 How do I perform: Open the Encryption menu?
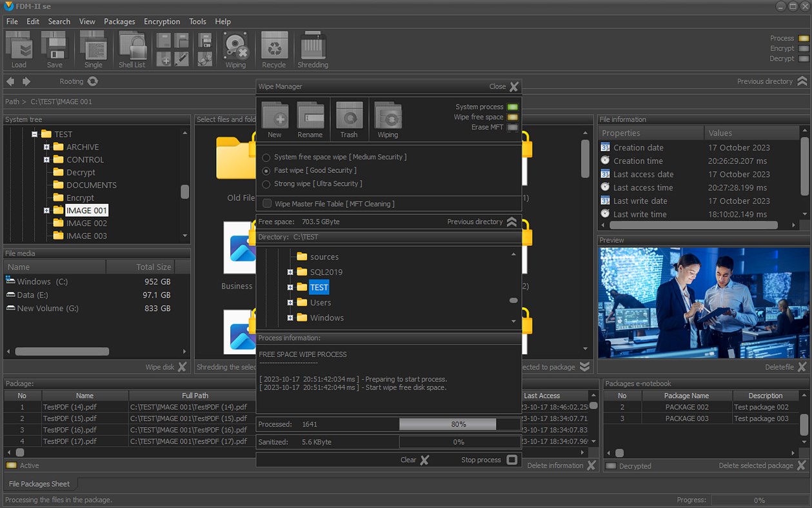click(162, 21)
